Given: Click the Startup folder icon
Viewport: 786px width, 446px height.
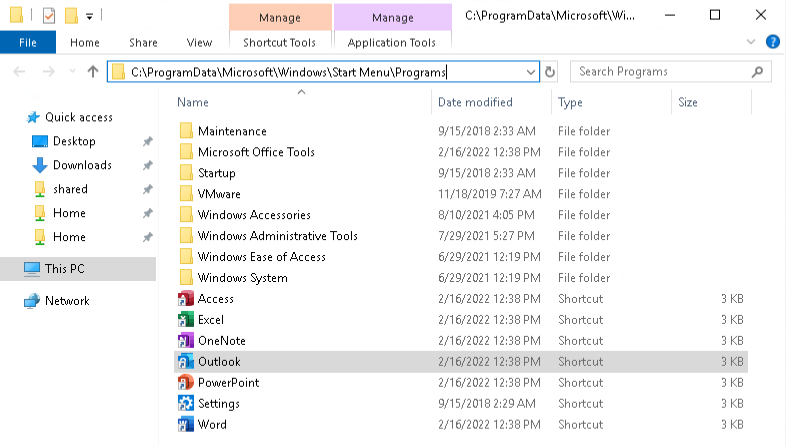Looking at the screenshot, I should coord(186,173).
